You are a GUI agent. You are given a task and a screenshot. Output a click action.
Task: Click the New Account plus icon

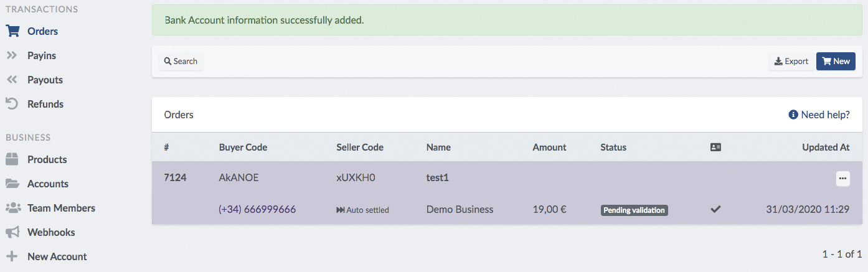click(x=12, y=256)
